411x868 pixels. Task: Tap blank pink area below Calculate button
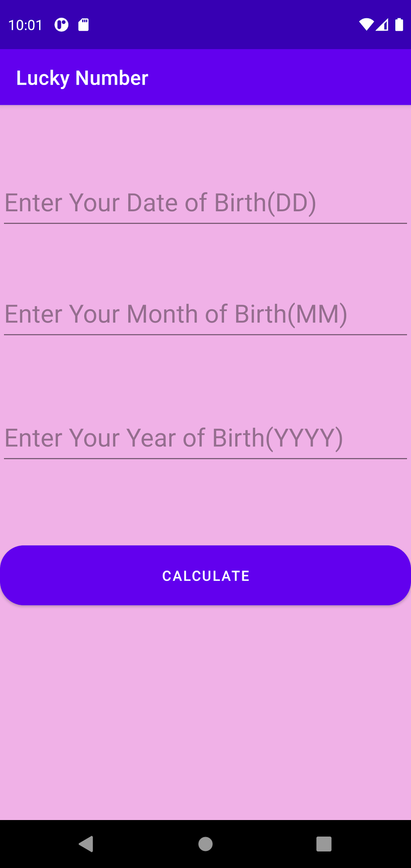[x=205, y=710]
